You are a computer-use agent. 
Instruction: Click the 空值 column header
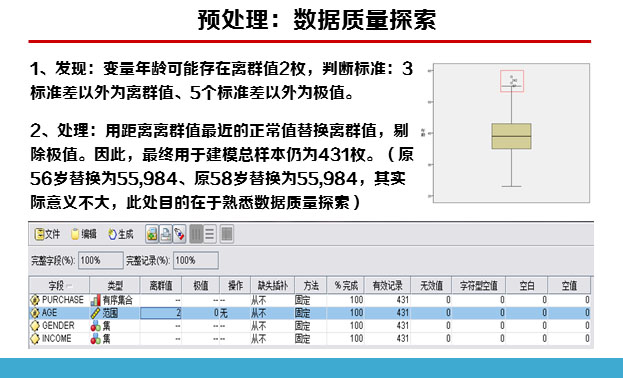click(x=569, y=285)
